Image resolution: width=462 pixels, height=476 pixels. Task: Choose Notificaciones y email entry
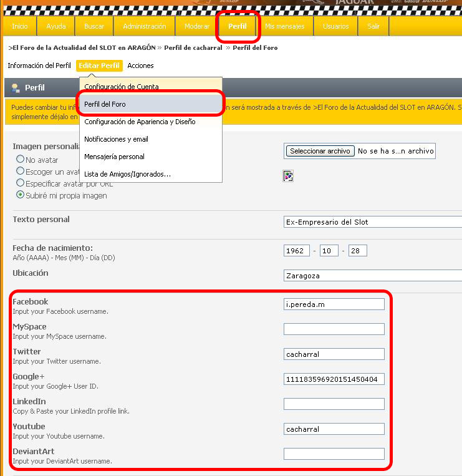[x=151, y=139]
